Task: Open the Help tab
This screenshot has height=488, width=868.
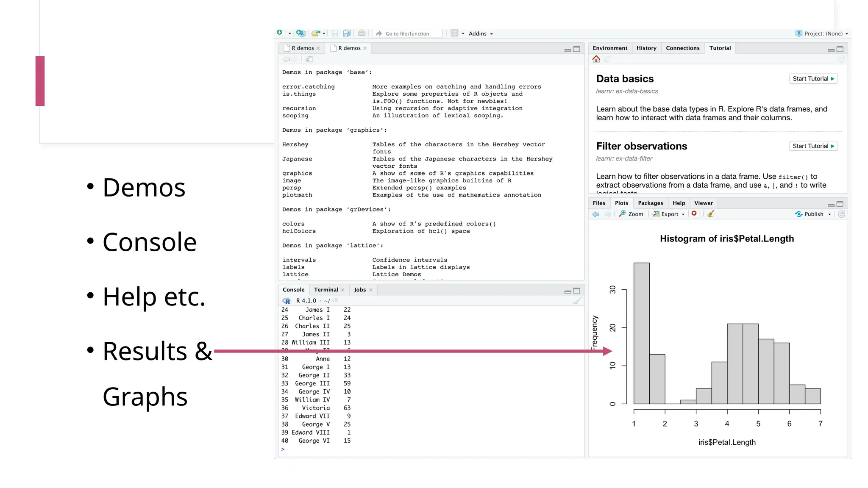Action: (x=679, y=203)
